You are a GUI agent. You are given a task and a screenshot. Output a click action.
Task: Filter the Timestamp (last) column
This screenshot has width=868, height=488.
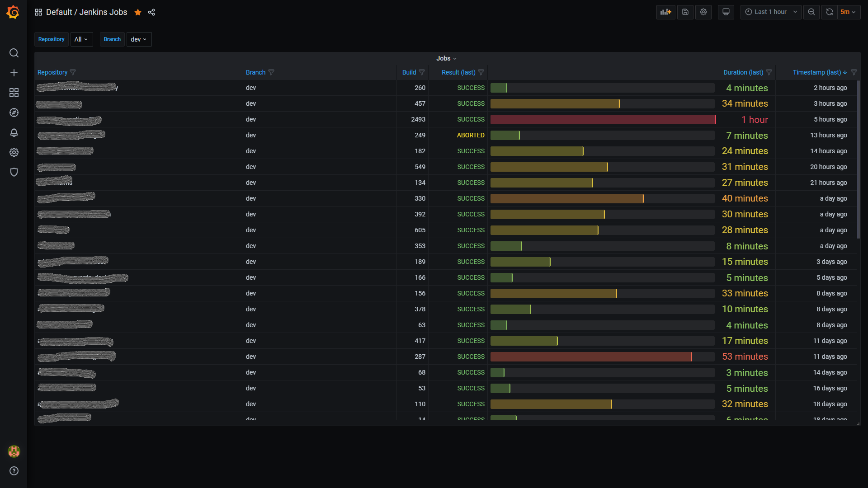point(854,72)
